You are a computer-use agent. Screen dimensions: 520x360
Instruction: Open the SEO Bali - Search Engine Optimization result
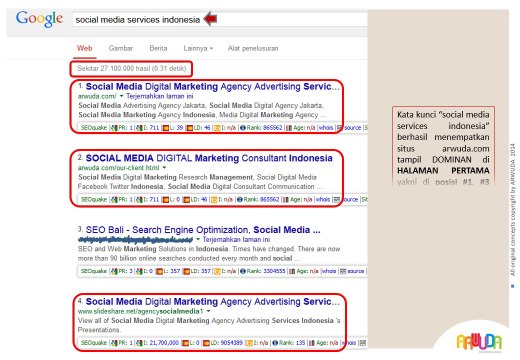coord(203,230)
